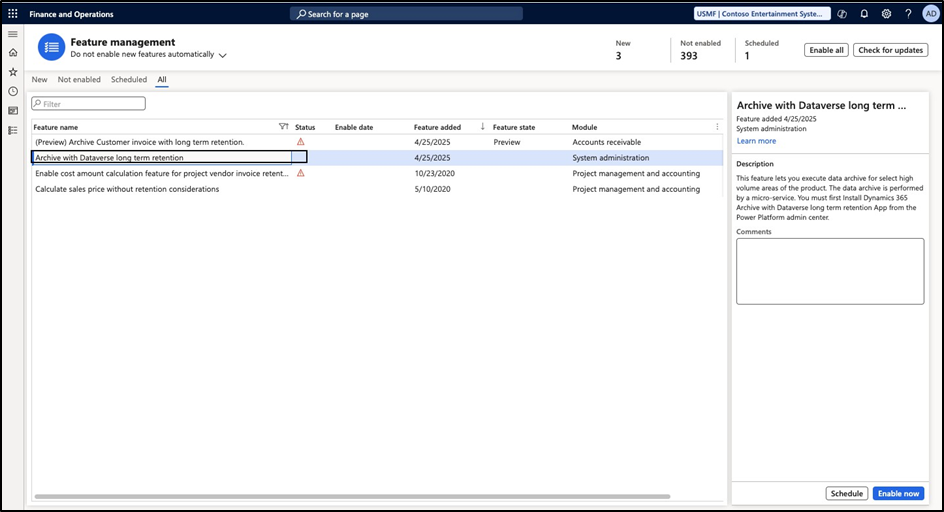Switch to the Scheduled tab
Screen dimensions: 944x512
(x=129, y=80)
